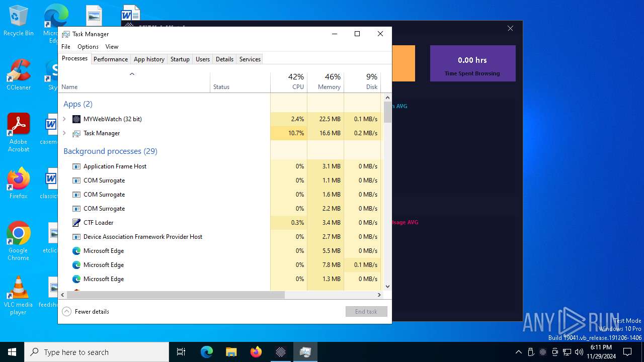Click the End task button
This screenshot has height=362, width=644.
click(366, 312)
